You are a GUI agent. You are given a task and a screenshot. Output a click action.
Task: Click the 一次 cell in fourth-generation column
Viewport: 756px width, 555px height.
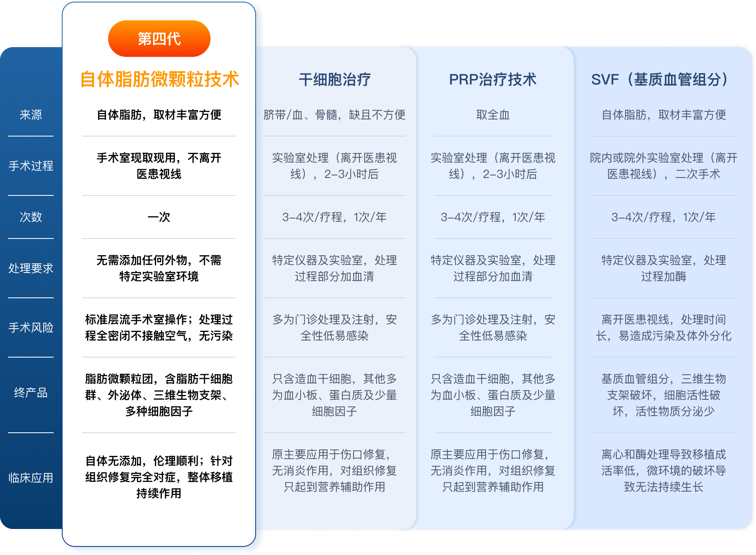159,217
